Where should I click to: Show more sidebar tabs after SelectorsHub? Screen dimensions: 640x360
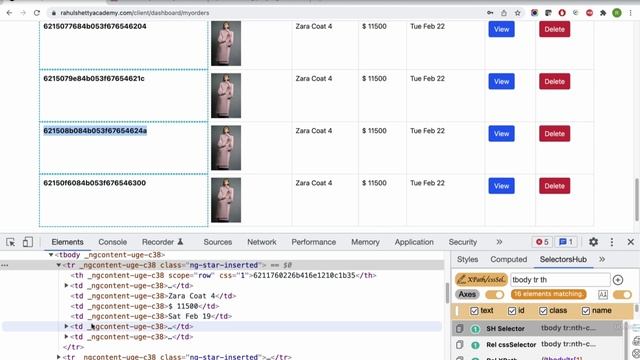pos(602,260)
